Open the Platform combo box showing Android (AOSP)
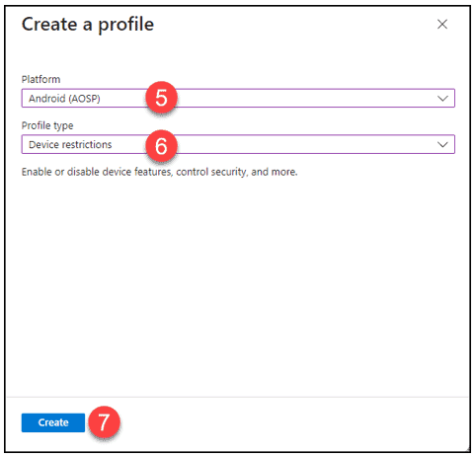Screen dimensions: 476x457 click(x=238, y=98)
